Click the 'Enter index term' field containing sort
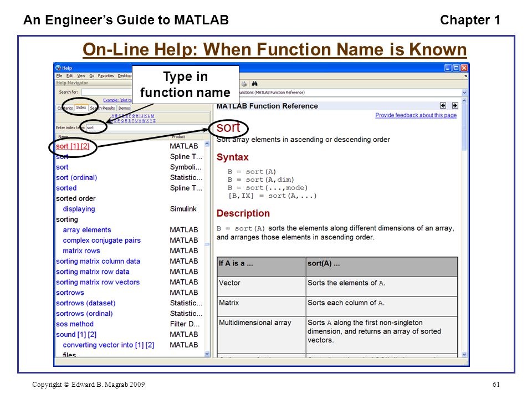 coord(147,127)
